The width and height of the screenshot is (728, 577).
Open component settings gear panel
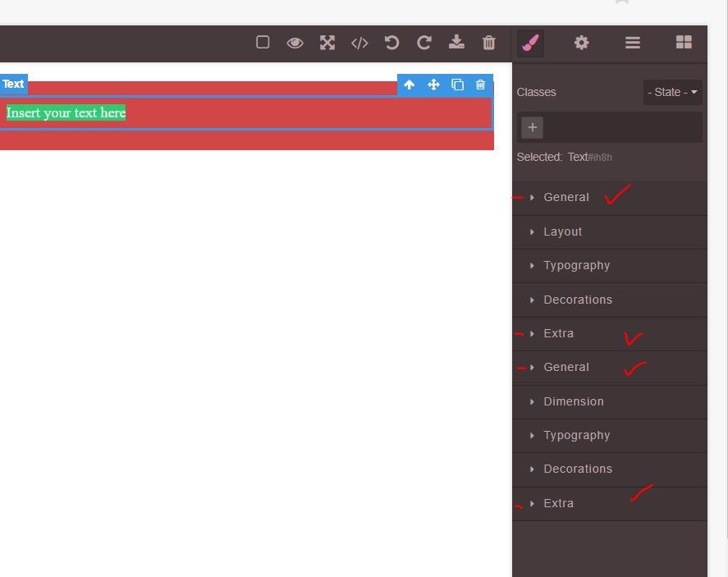(x=581, y=43)
